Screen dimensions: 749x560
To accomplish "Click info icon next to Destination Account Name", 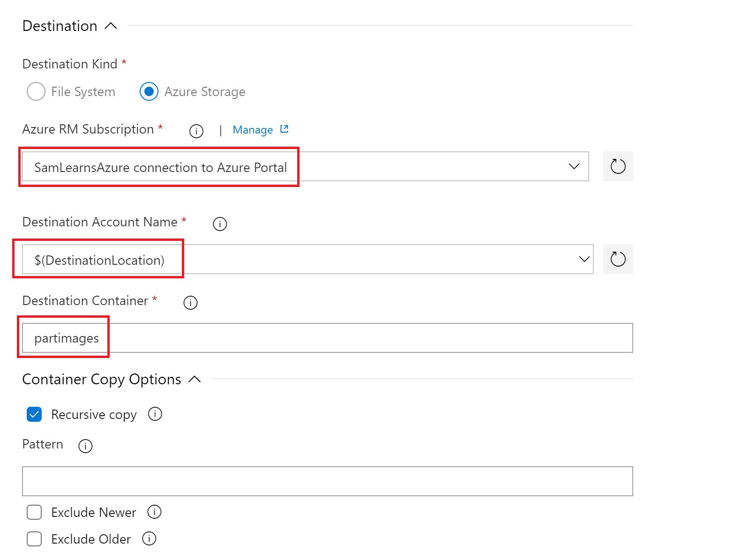I will coord(220,224).
